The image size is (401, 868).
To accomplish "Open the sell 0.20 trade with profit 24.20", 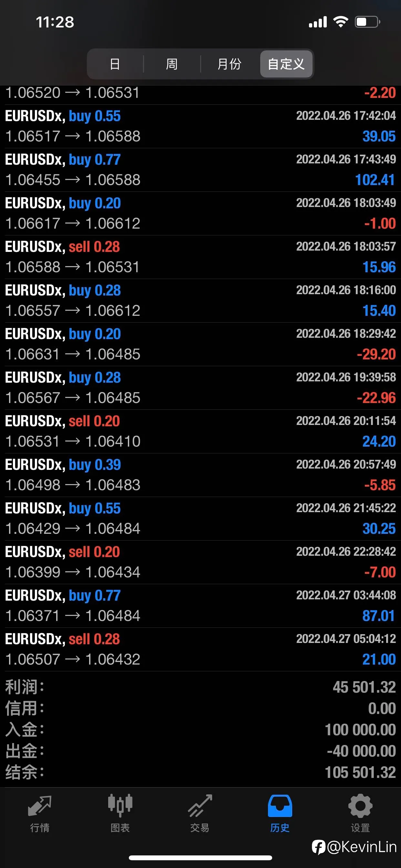I will click(x=200, y=432).
